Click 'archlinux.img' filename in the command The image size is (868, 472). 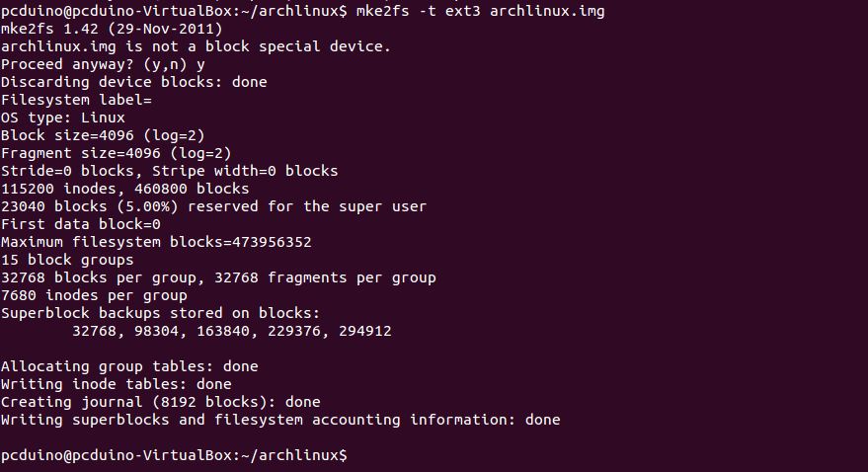coord(547,11)
